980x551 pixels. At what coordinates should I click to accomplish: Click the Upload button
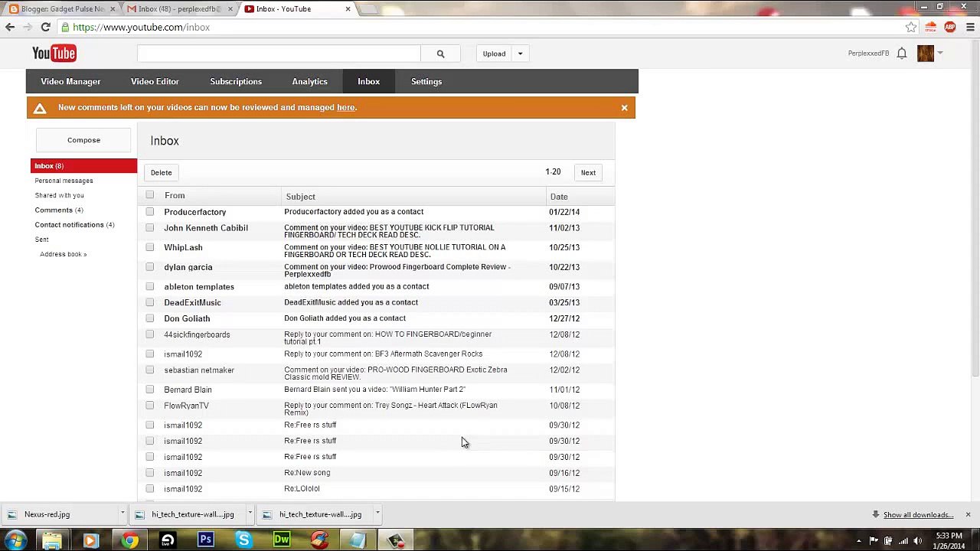tap(494, 54)
